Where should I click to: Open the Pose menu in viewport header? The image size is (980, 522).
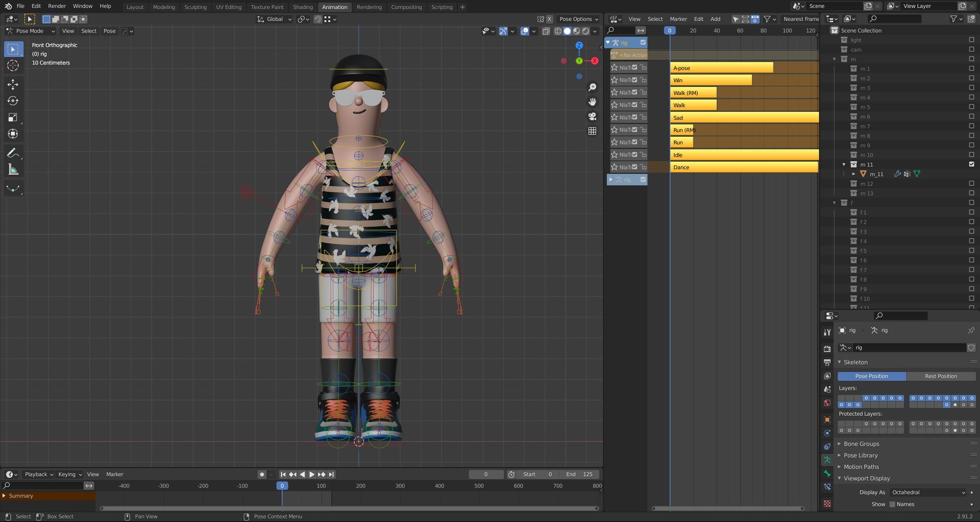tap(110, 31)
